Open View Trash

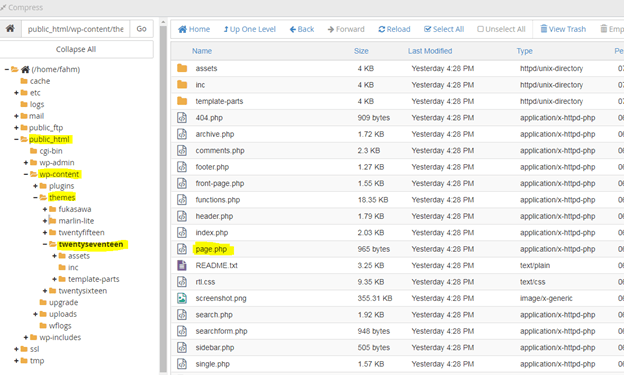[563, 29]
